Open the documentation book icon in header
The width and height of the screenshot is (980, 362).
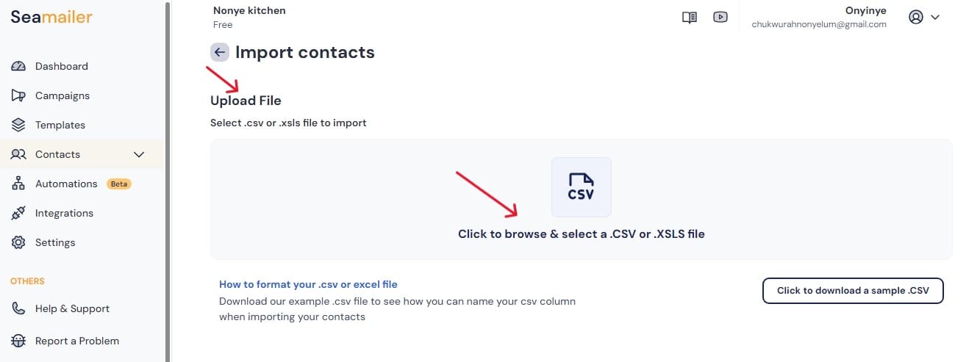tap(690, 18)
